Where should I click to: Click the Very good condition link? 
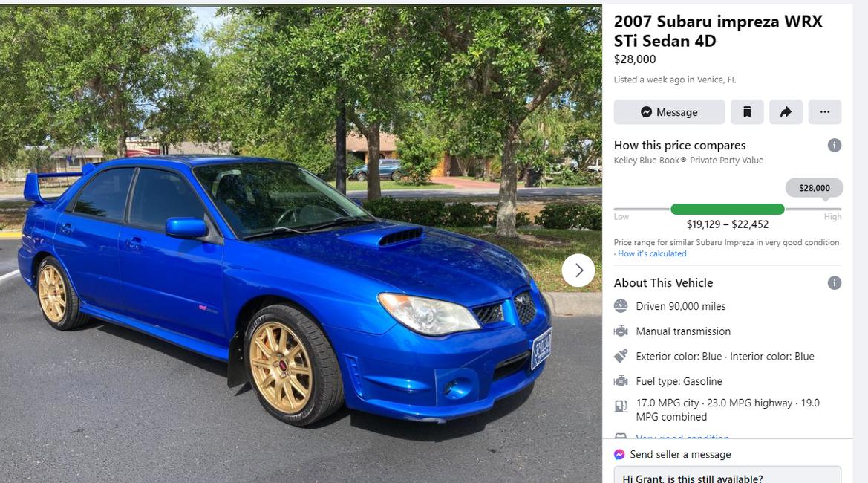682,436
